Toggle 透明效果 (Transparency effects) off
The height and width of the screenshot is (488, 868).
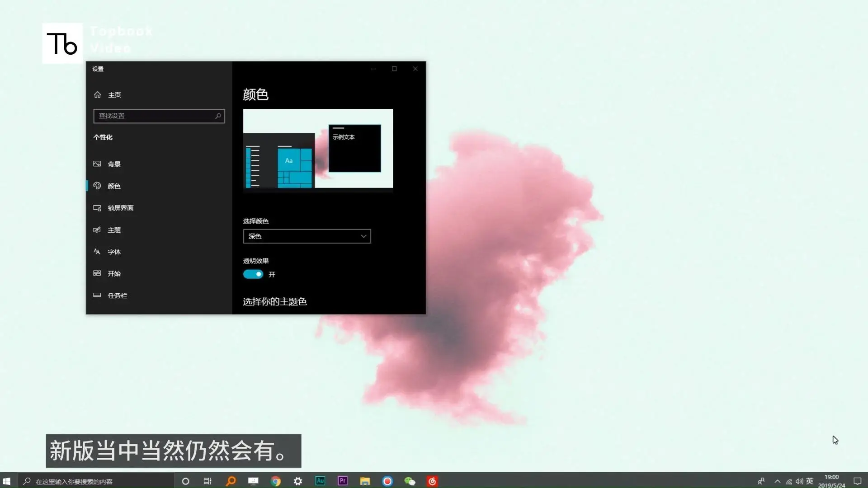[x=253, y=274]
